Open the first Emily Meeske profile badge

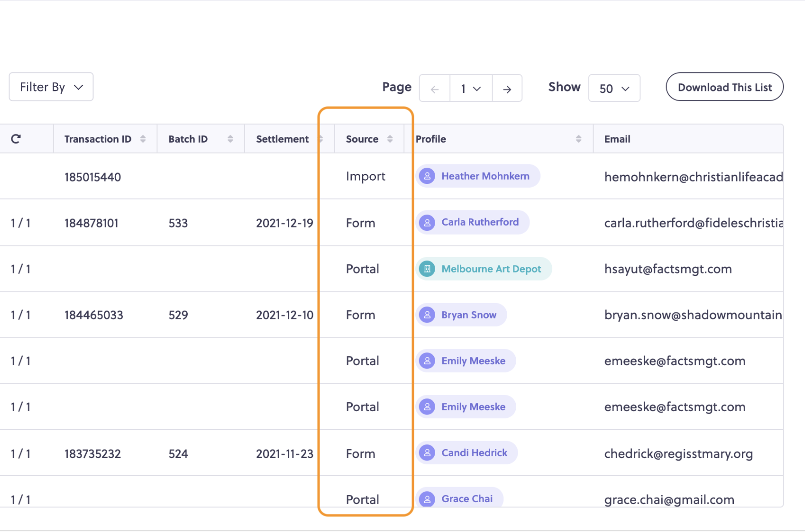(x=466, y=360)
